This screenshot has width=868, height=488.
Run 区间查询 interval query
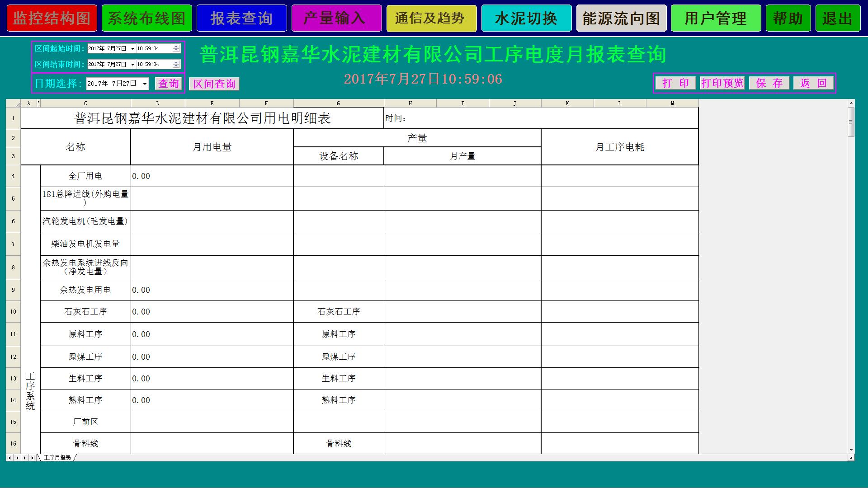pos(214,84)
